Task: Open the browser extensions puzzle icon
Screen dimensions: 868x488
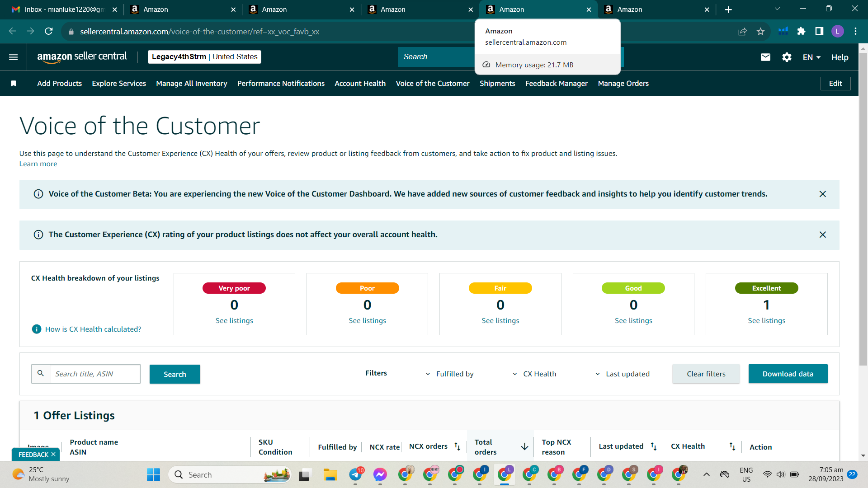Action: point(801,31)
